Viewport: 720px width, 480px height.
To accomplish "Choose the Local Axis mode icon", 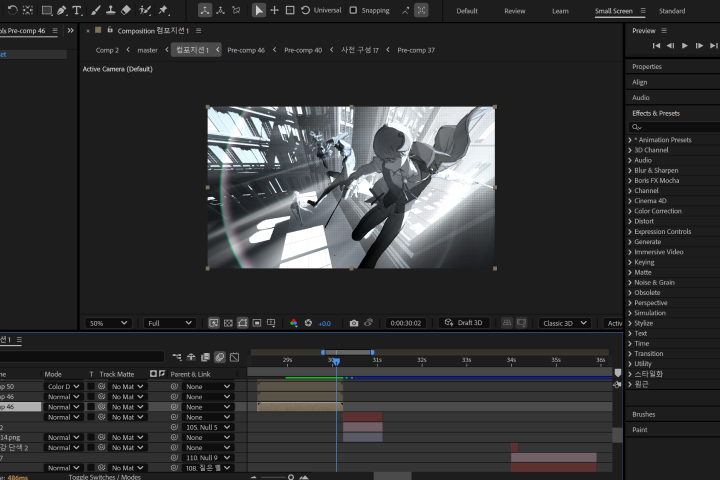I will 205,10.
